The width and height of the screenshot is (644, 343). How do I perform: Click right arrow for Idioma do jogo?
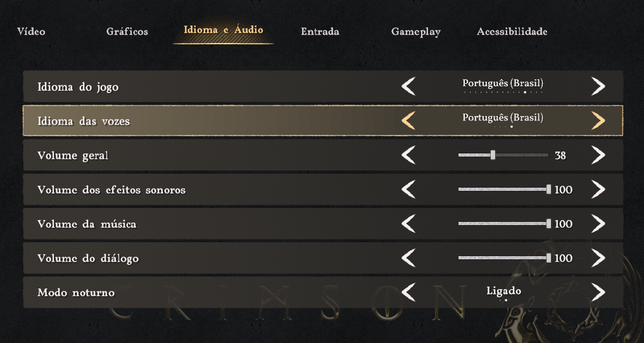click(x=598, y=86)
